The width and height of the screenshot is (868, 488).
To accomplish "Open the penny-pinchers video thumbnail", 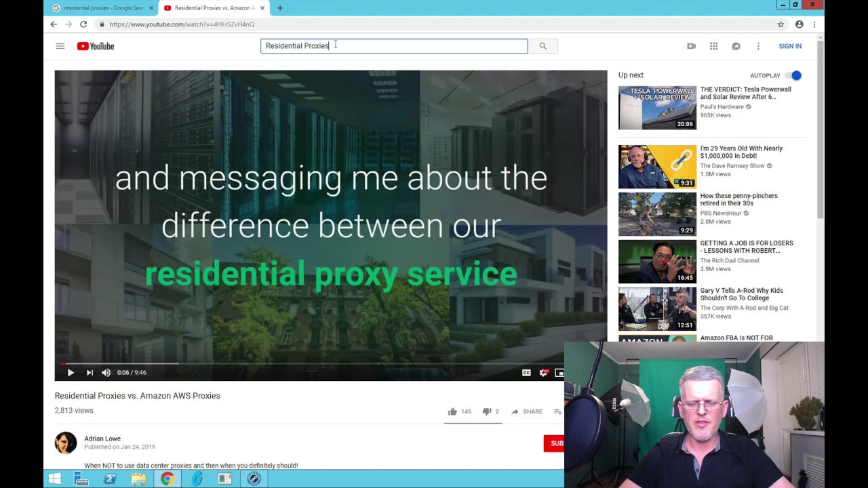I will [657, 214].
